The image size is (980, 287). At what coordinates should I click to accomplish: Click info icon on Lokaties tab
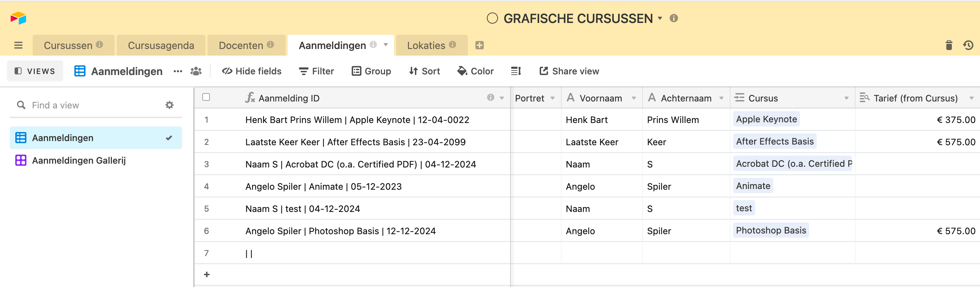coord(452,44)
